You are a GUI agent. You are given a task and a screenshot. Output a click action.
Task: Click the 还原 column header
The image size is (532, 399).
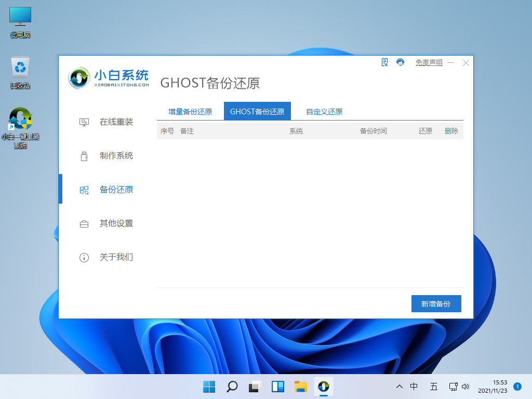click(425, 131)
